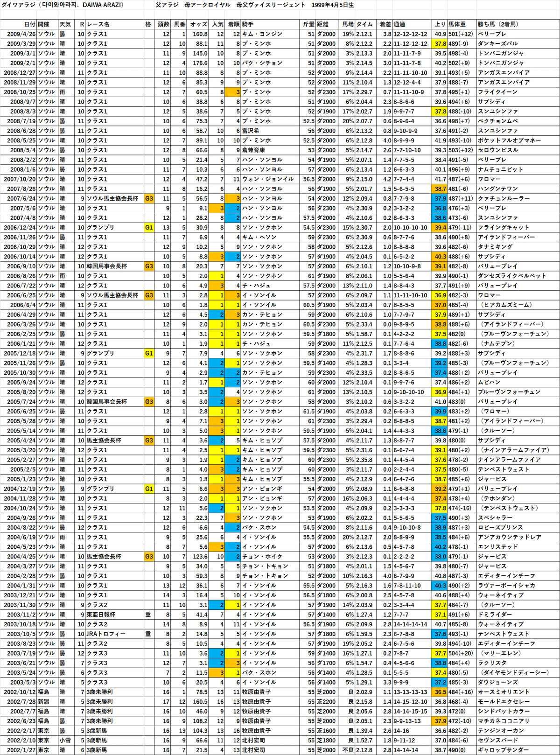This screenshot has width=560, height=755.
Task: Select the weather cell 小雪
Action: tap(65, 741)
